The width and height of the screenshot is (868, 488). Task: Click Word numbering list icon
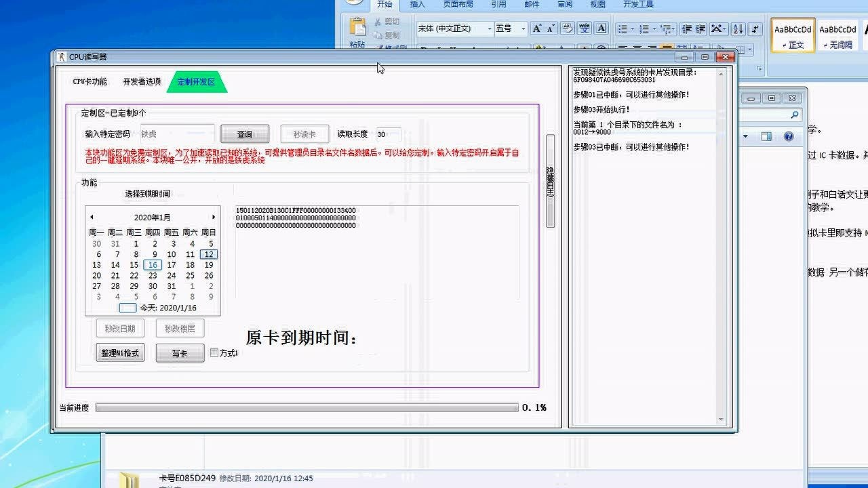(644, 29)
